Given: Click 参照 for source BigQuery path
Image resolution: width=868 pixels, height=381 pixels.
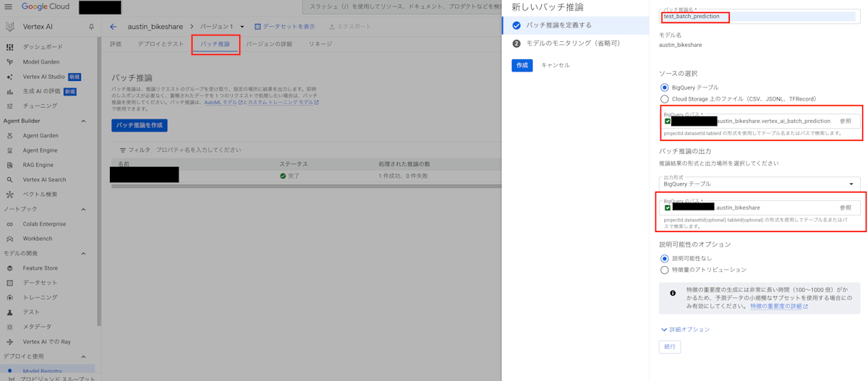Looking at the screenshot, I should 846,121.
